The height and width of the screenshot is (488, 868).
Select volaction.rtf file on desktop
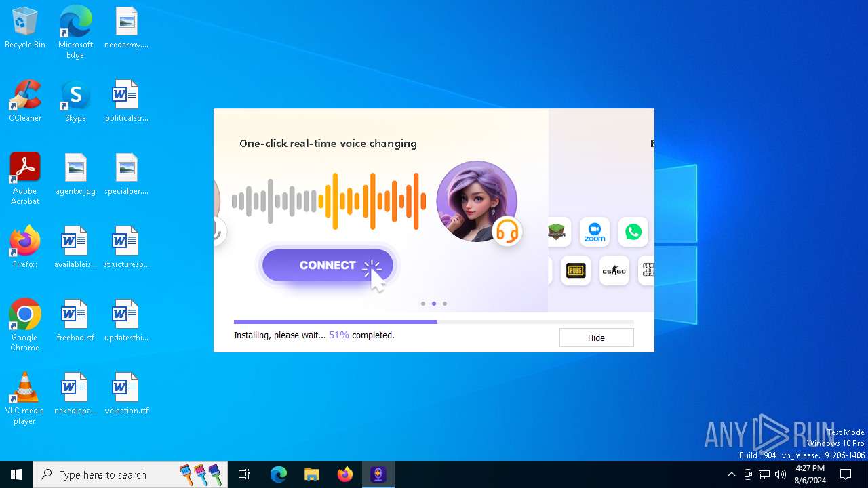pos(126,394)
